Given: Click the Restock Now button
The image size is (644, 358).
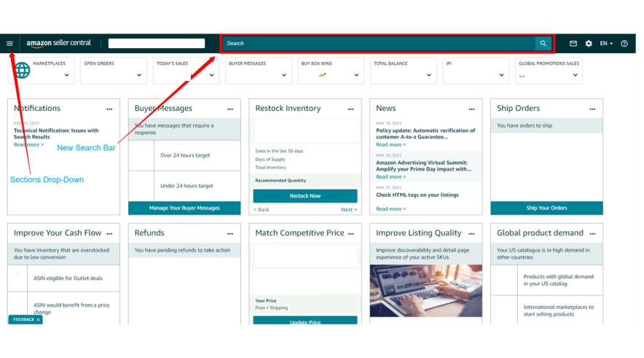Looking at the screenshot, I should 305,196.
